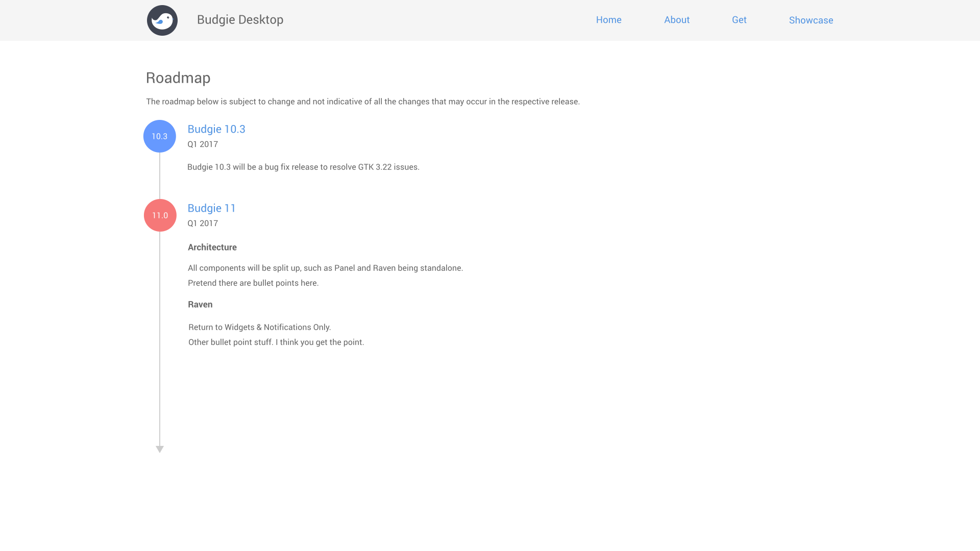Open the Get nav link
Screen dimensions: 980x551
pos(739,20)
